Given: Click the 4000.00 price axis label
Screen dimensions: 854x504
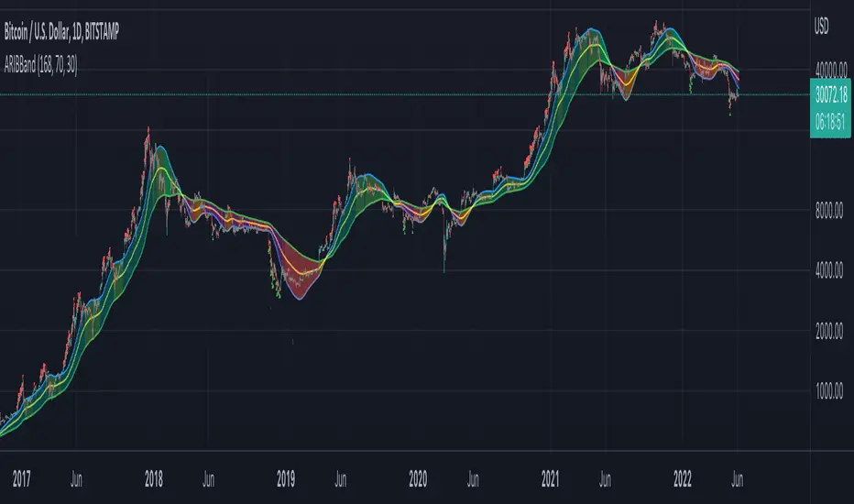Looking at the screenshot, I should [x=829, y=271].
